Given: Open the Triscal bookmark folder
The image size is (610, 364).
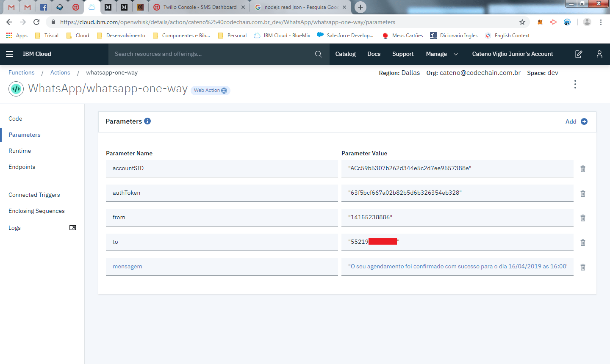Looking at the screenshot, I should coord(47,36).
